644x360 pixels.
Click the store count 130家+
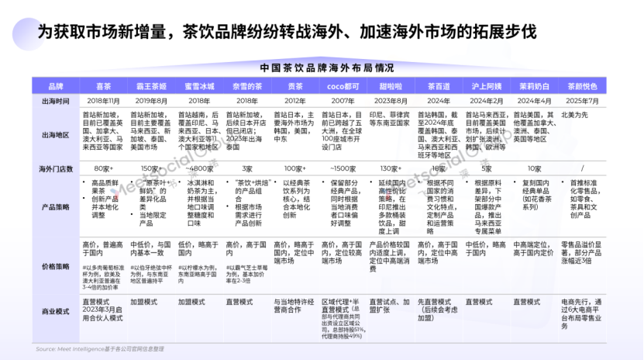click(391, 169)
